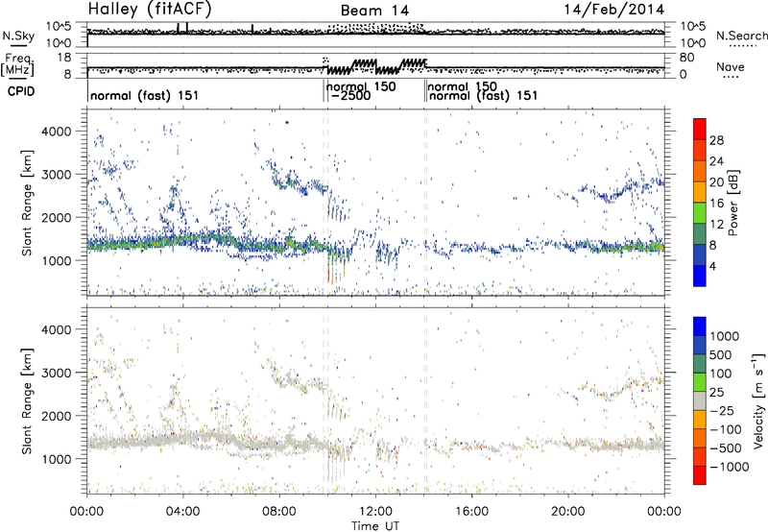Click the '18' frequency axis tick

point(64,58)
